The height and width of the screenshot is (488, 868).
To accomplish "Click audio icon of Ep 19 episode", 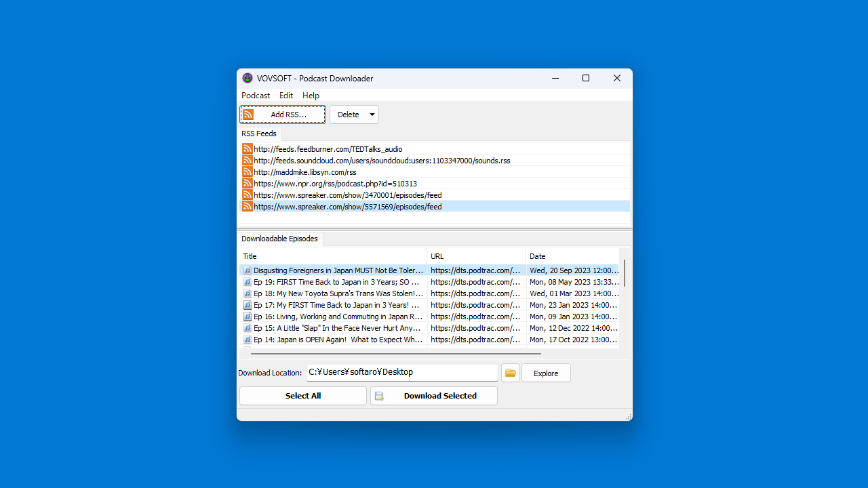I will [248, 282].
